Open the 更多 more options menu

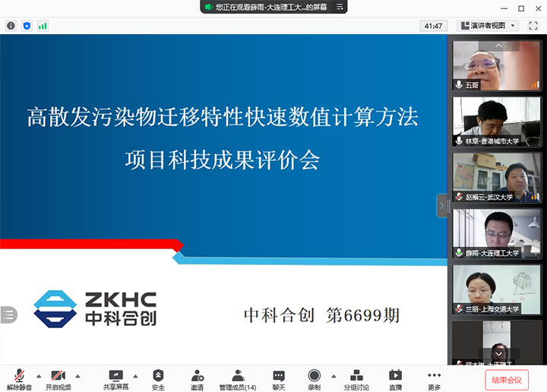(434, 379)
